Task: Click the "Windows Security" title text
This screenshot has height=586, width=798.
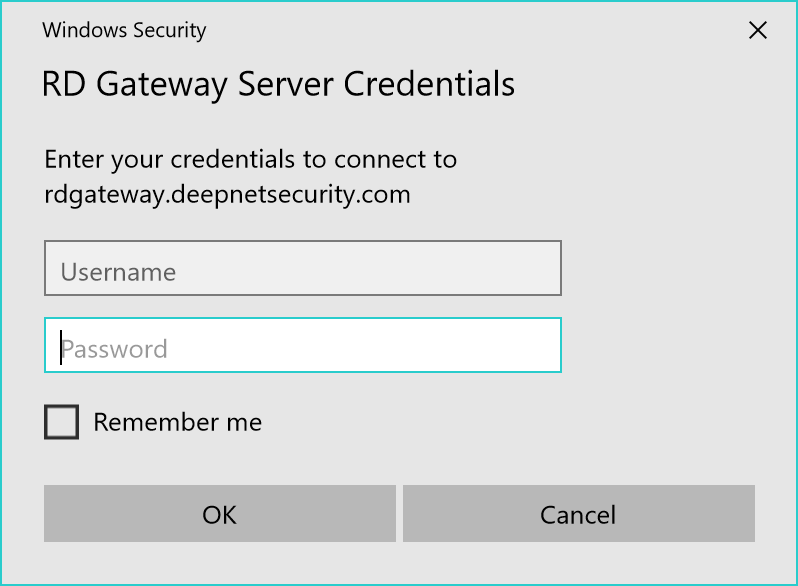Action: tap(124, 30)
